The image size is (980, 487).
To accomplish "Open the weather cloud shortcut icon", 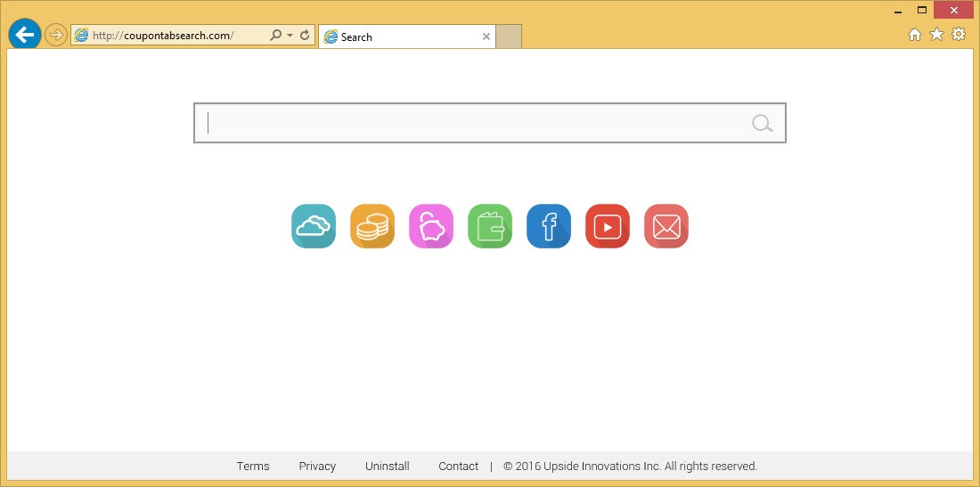I will pos(314,226).
